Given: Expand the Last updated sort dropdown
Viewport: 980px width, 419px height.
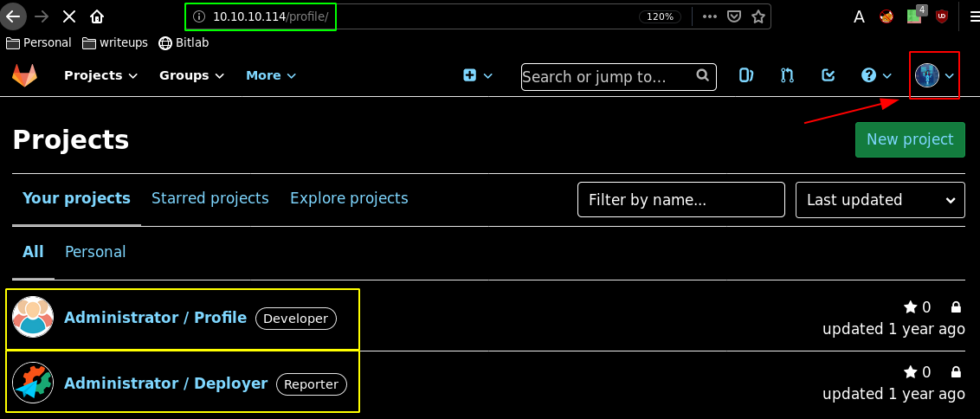Looking at the screenshot, I should (880, 200).
